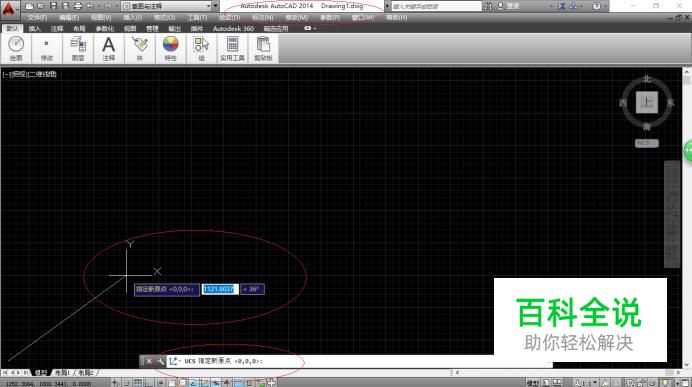Toggle the WCS label under the ViewCube

click(647, 143)
